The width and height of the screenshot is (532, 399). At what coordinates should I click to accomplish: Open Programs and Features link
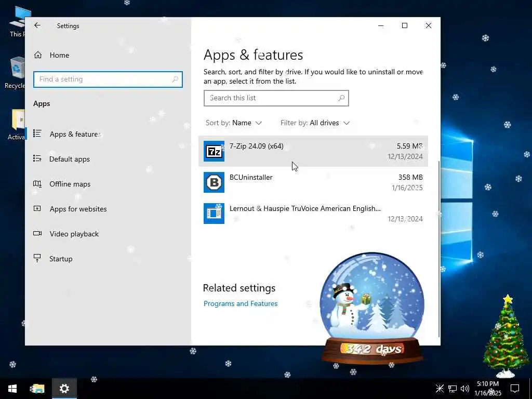(x=241, y=303)
